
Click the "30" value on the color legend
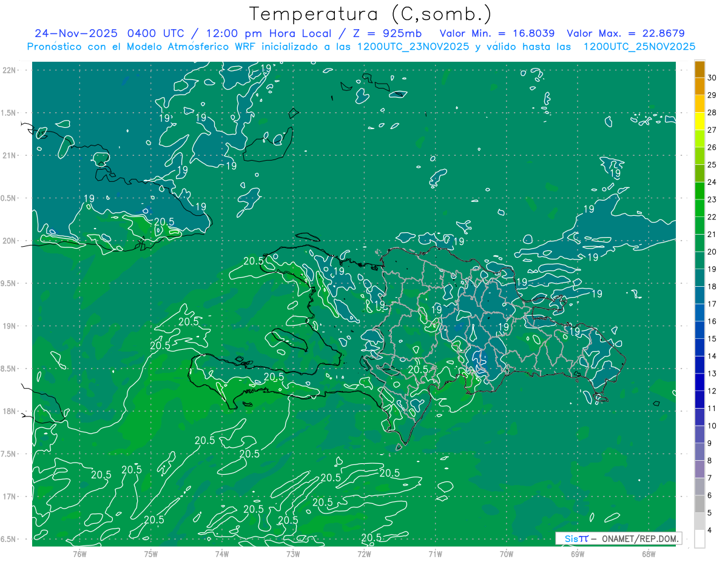tap(712, 77)
